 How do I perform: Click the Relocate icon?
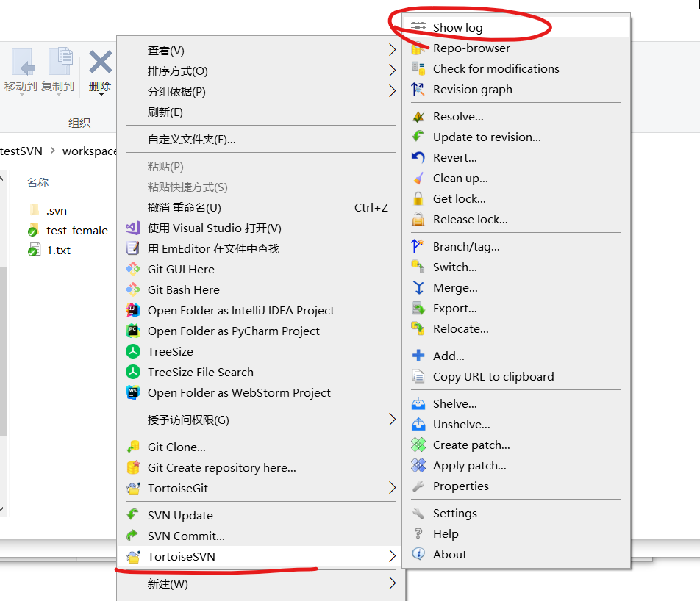418,328
